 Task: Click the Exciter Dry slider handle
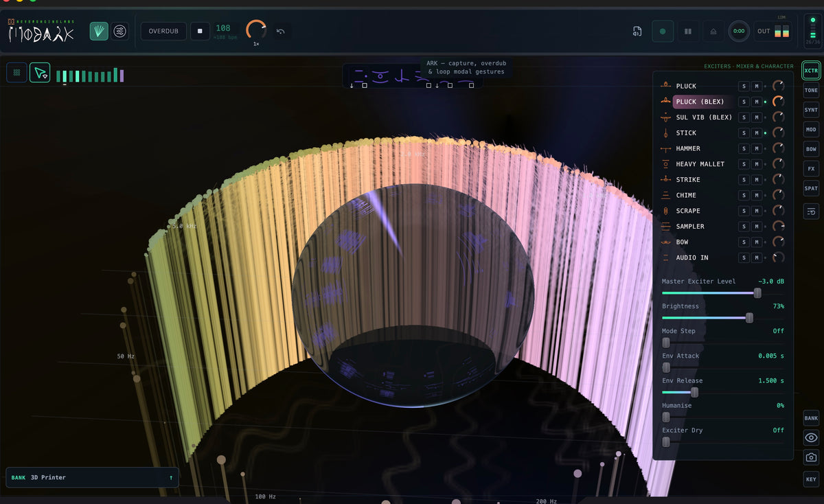[665, 442]
